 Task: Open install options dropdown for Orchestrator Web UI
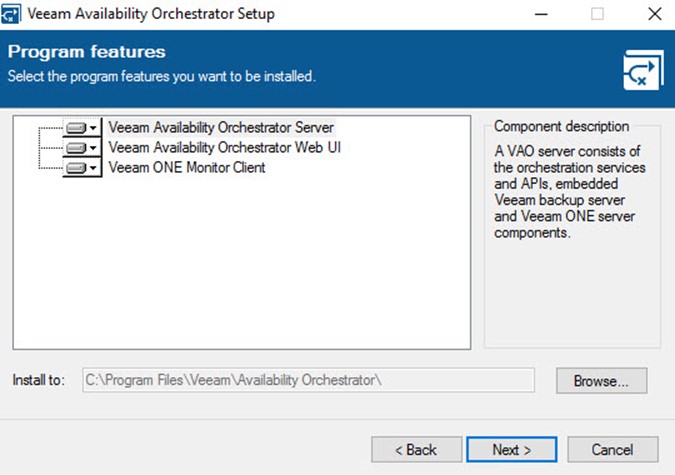point(93,148)
